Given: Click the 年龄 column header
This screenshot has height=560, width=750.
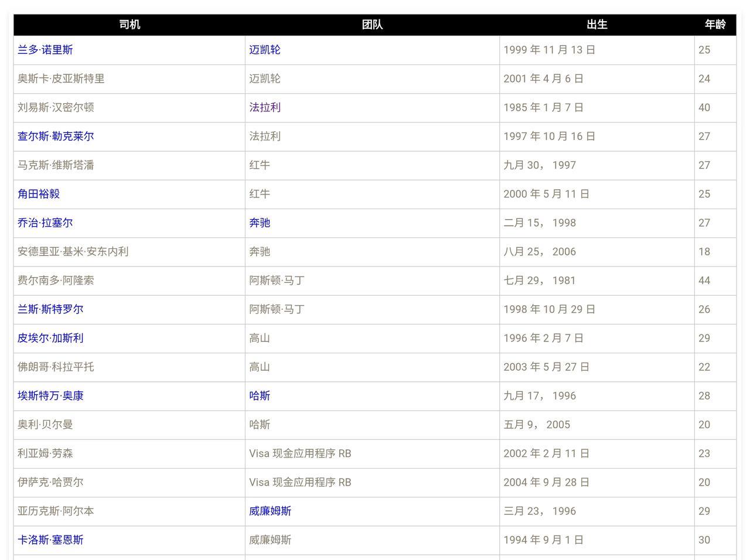Looking at the screenshot, I should (715, 25).
